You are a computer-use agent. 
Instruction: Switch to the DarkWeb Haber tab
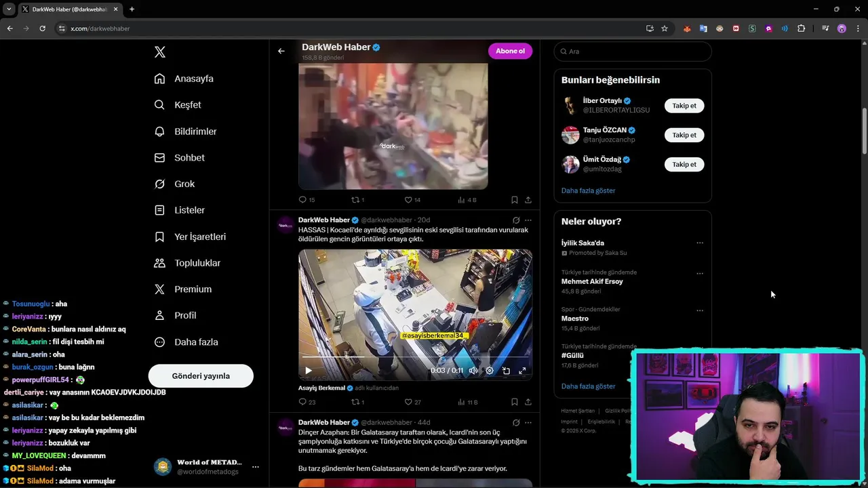tap(69, 9)
